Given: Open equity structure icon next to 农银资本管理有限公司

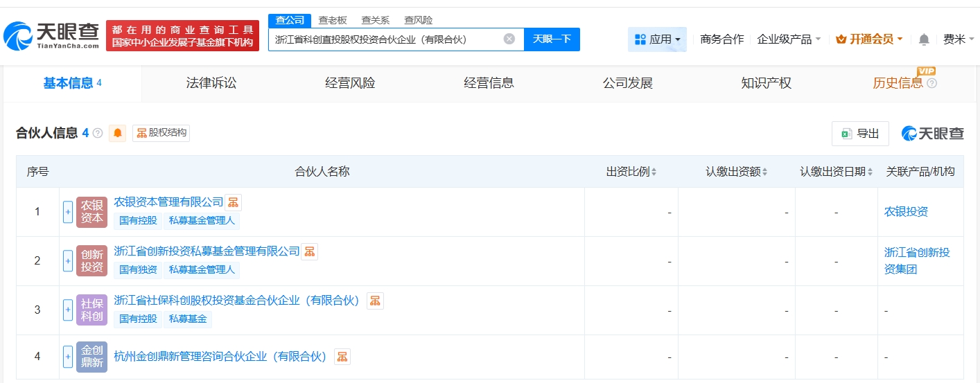Looking at the screenshot, I should (x=233, y=202).
